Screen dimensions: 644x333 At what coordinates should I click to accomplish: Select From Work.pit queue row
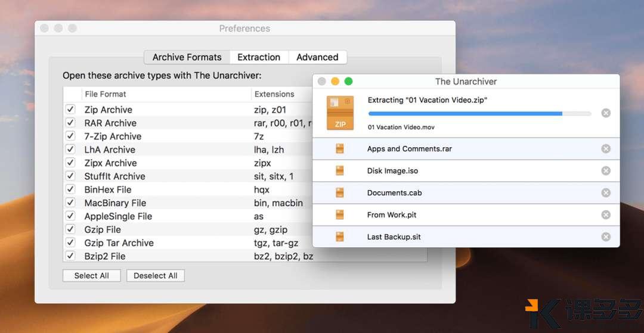point(466,215)
